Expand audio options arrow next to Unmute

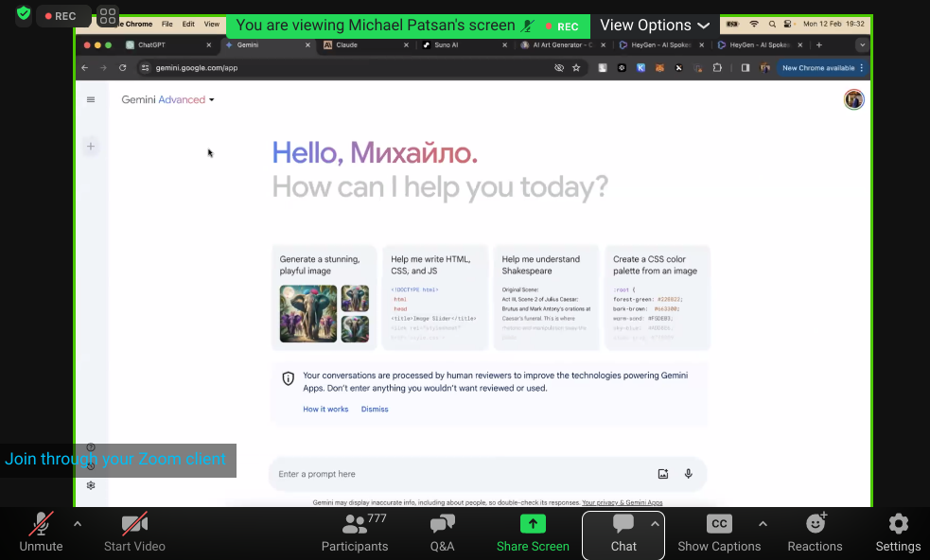tap(78, 523)
